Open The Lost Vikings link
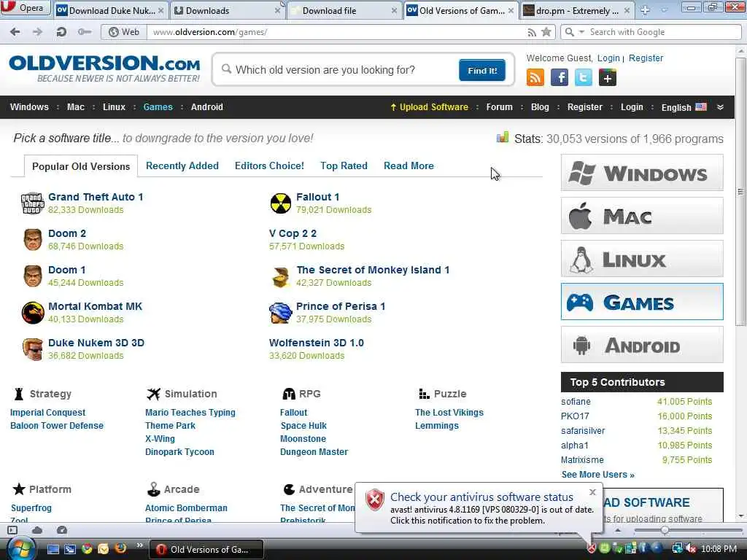The image size is (747, 560). [449, 413]
